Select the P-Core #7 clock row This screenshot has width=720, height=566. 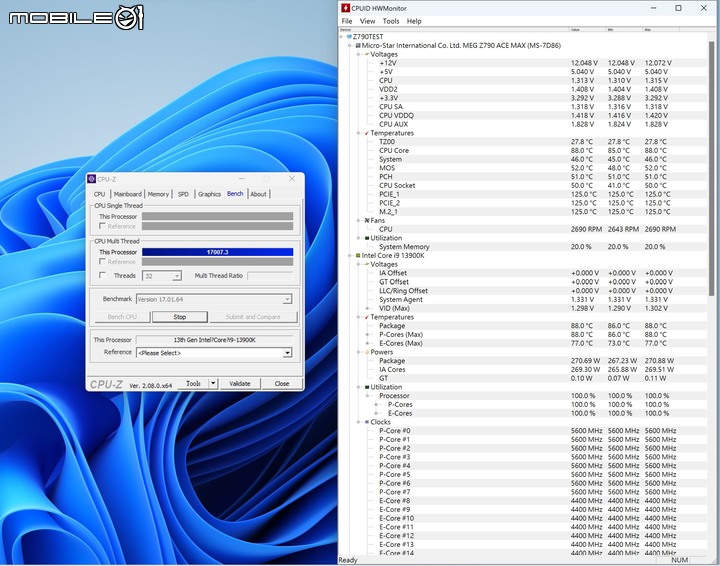tap(537, 492)
